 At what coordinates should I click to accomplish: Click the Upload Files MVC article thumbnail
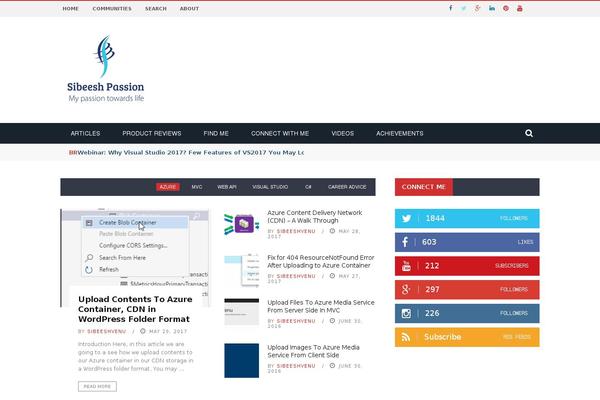[x=241, y=312]
